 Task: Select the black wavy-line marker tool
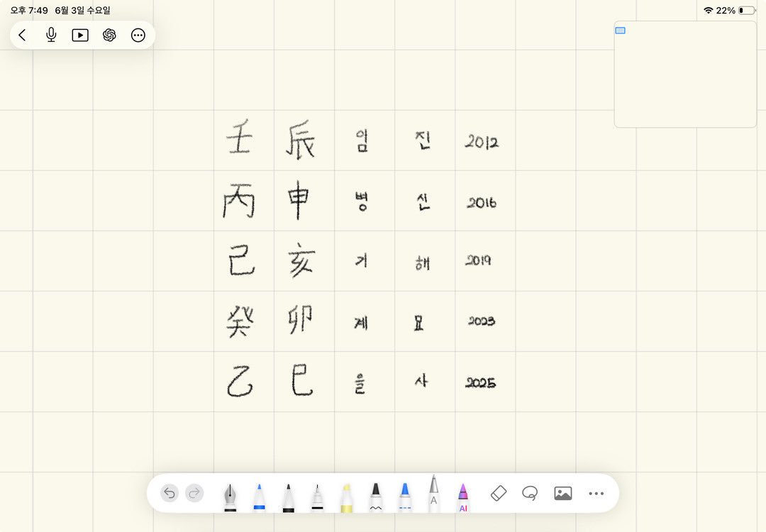click(x=375, y=497)
